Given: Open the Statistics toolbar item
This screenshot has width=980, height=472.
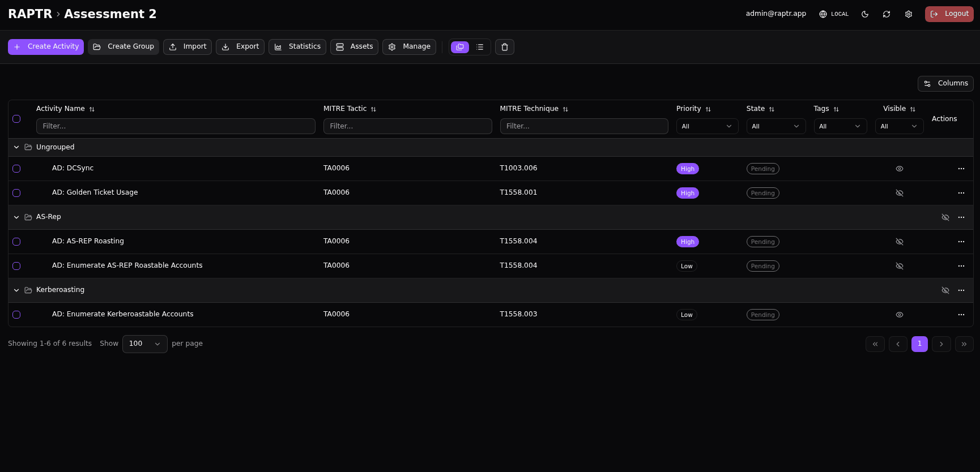Looking at the screenshot, I should [x=297, y=47].
